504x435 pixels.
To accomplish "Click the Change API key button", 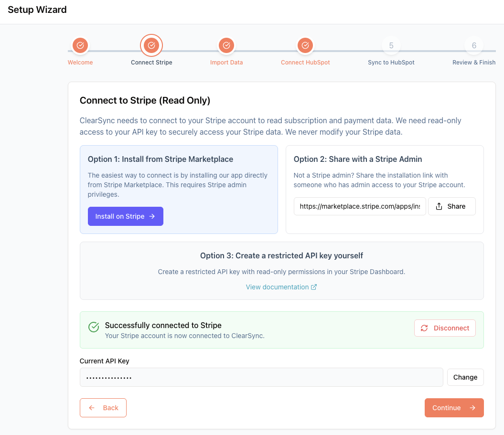I will [465, 377].
